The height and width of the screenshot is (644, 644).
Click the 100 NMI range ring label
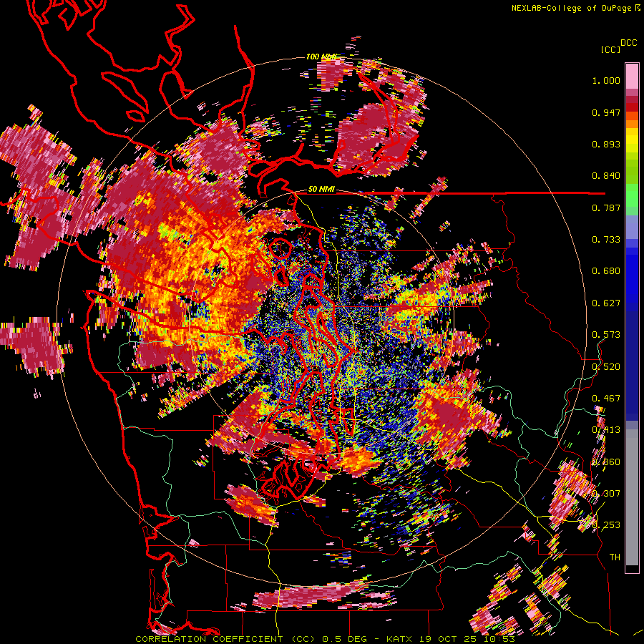point(321,57)
